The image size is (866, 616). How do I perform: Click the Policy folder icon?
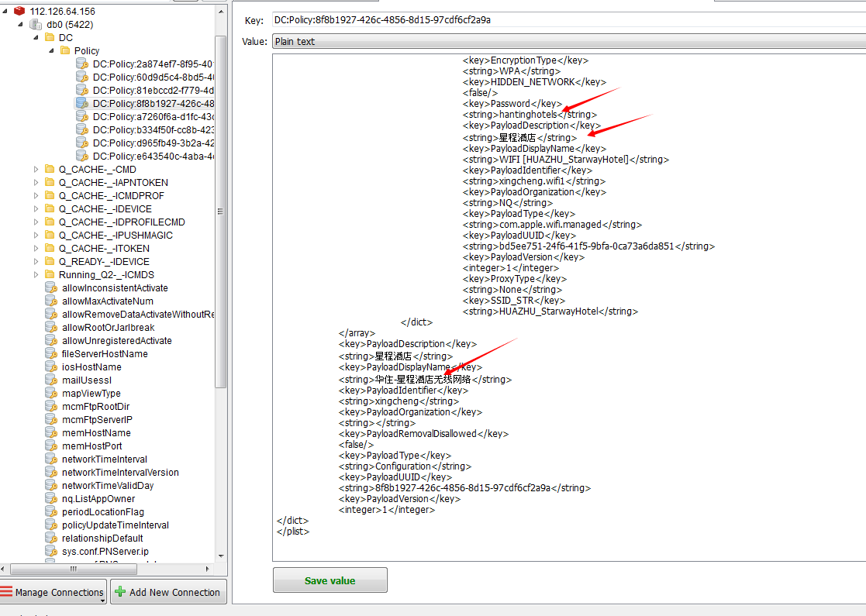[x=65, y=50]
